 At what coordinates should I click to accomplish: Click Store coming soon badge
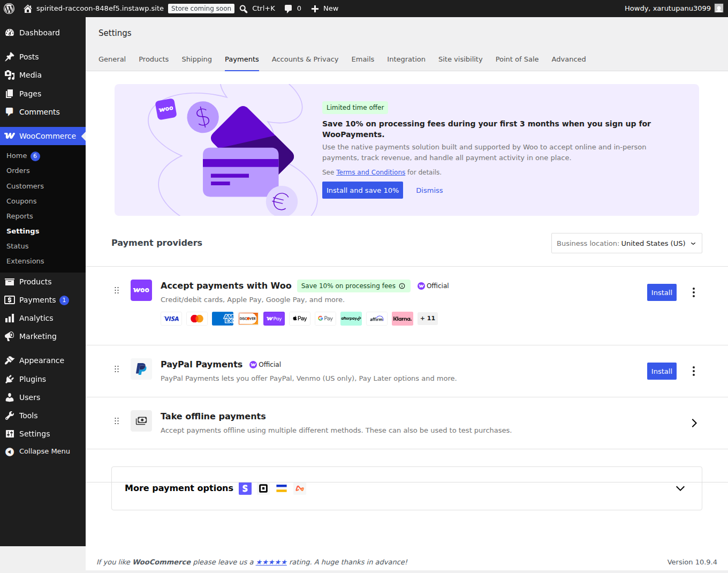tap(201, 9)
